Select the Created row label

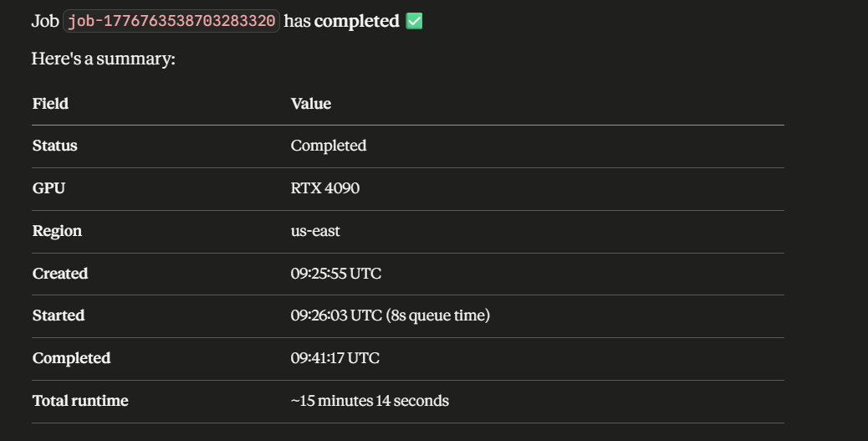click(x=60, y=274)
